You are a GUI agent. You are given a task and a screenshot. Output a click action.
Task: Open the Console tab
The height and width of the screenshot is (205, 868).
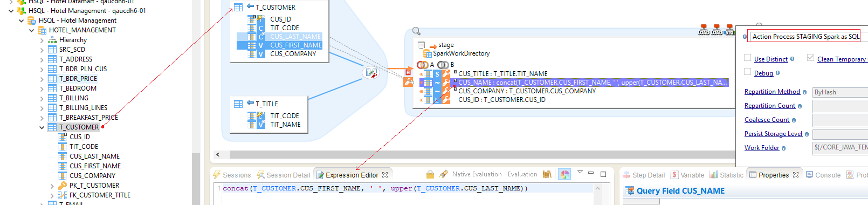[x=823, y=175]
